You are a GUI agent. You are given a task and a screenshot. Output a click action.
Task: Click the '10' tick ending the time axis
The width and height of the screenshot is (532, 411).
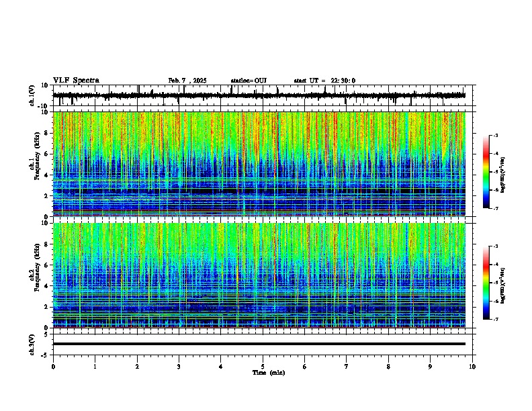[x=472, y=367]
